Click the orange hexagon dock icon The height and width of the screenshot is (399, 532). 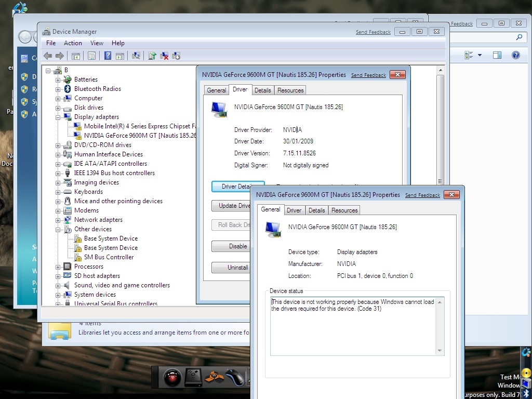[215, 378]
